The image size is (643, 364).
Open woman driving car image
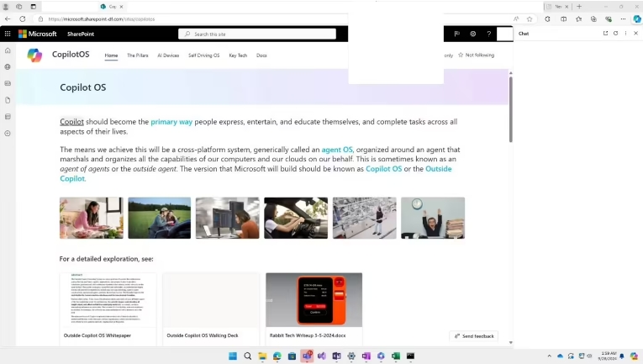[296, 218]
